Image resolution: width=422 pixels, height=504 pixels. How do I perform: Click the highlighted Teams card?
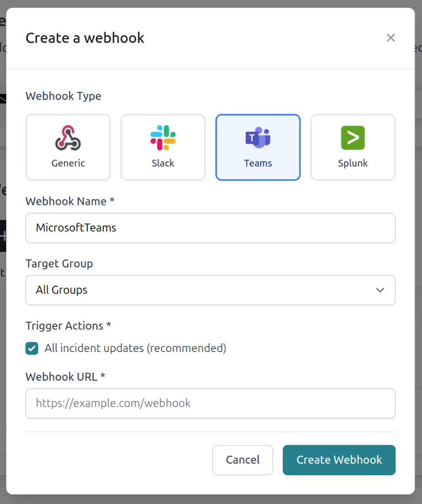pyautogui.click(x=258, y=147)
